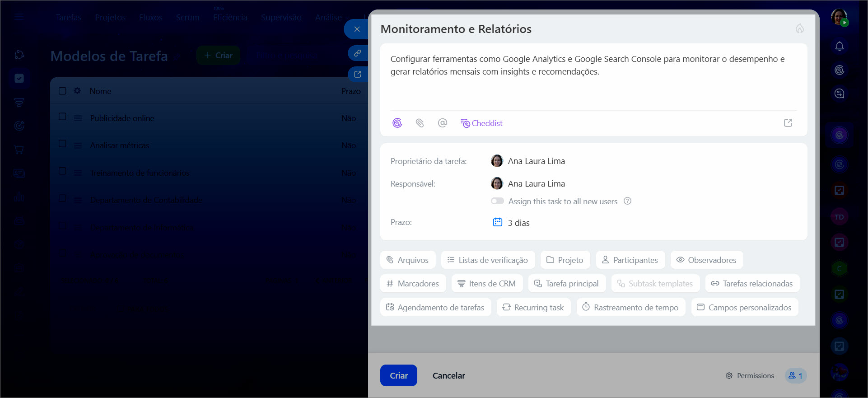
Task: Mark task as high priority flame icon
Action: point(799,29)
